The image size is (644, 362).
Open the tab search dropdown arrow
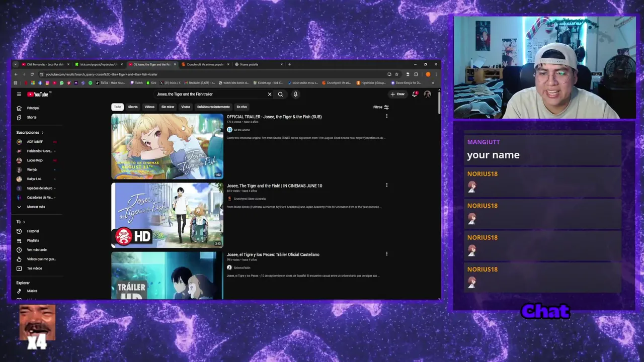[16, 64]
